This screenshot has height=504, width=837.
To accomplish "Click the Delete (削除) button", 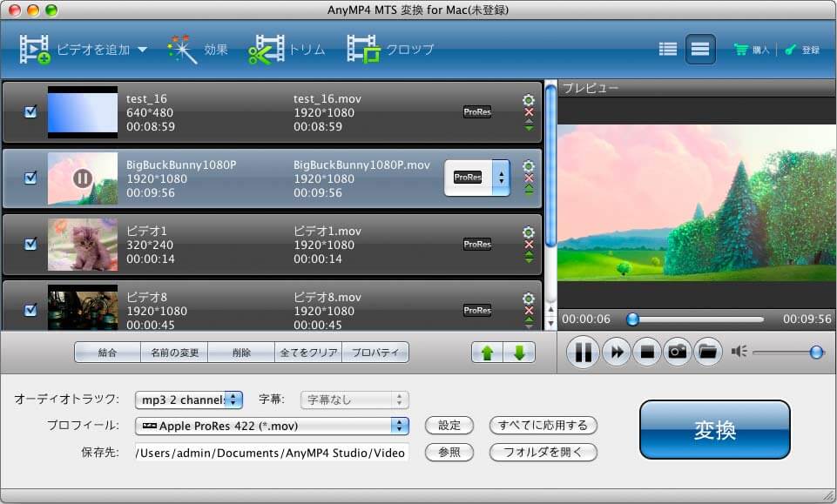I will [x=241, y=353].
